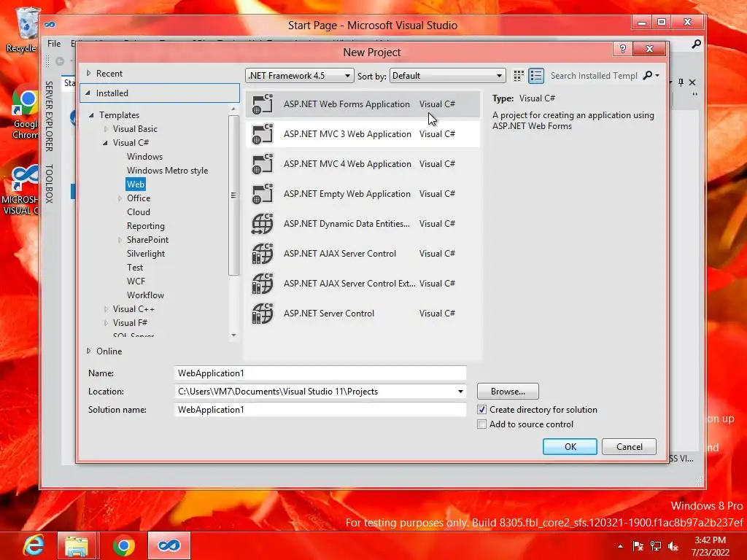Click Quick Launch search icon in Visual Studio
Screen dimensions: 747x560
click(x=696, y=44)
